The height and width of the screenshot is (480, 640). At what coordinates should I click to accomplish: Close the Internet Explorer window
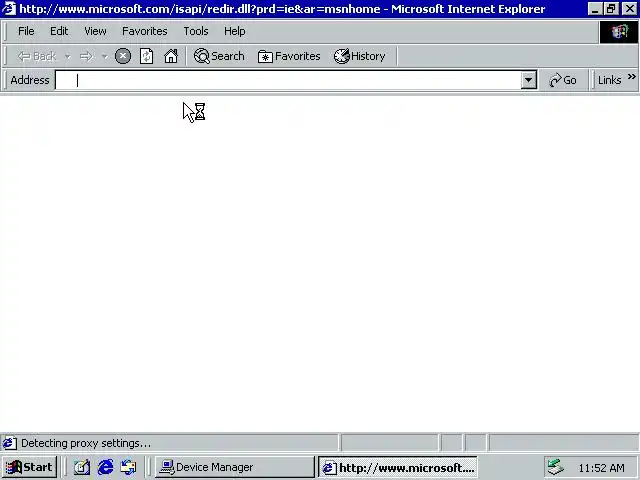pyautogui.click(x=630, y=9)
